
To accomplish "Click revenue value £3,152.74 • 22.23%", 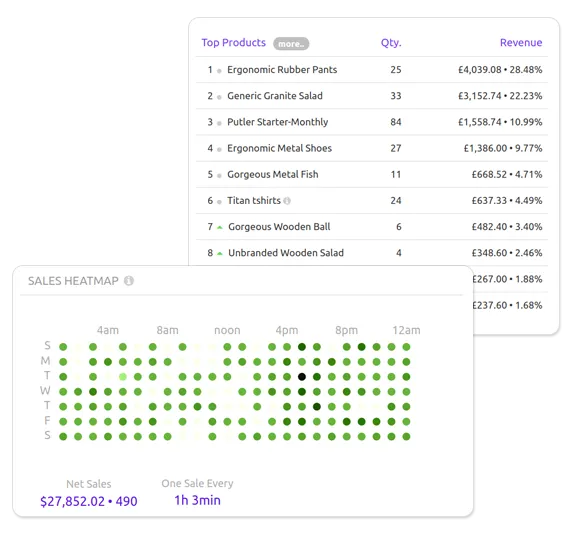I will click(x=500, y=96).
